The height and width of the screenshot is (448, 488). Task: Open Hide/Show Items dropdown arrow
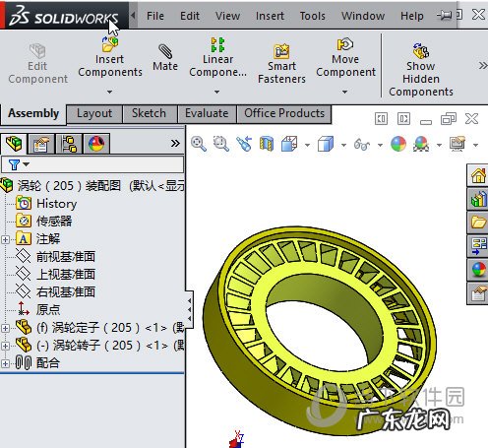[380, 145]
